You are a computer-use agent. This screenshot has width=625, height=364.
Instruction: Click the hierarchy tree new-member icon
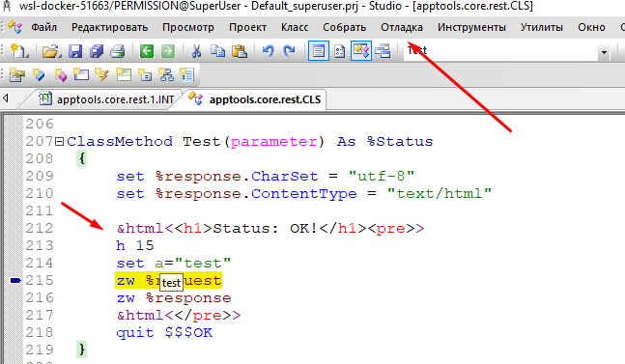[x=166, y=74]
